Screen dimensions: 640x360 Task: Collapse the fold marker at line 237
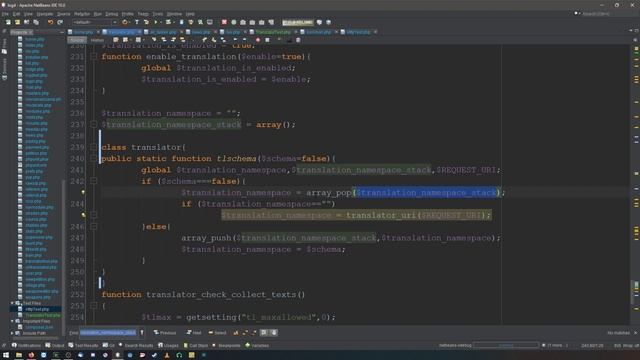93,124
